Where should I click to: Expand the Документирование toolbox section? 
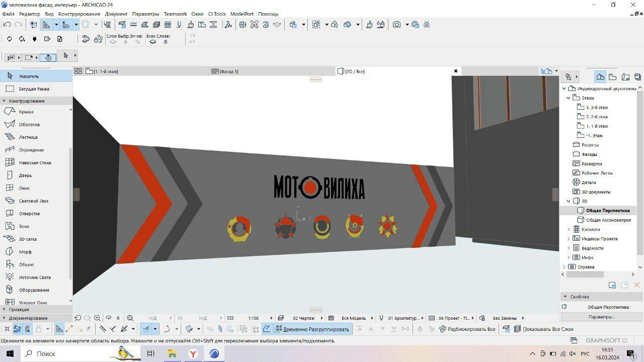point(36,318)
